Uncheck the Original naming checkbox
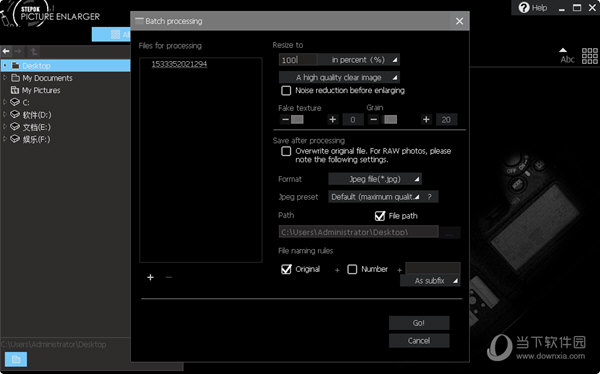The image size is (600, 374). [286, 269]
